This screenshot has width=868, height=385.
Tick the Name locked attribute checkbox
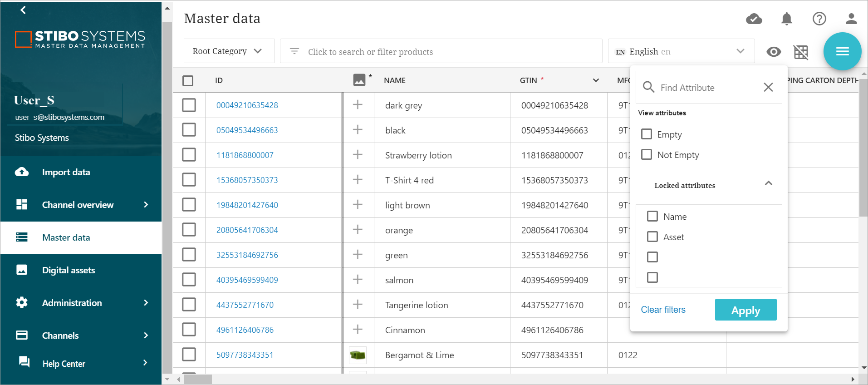[x=652, y=217]
